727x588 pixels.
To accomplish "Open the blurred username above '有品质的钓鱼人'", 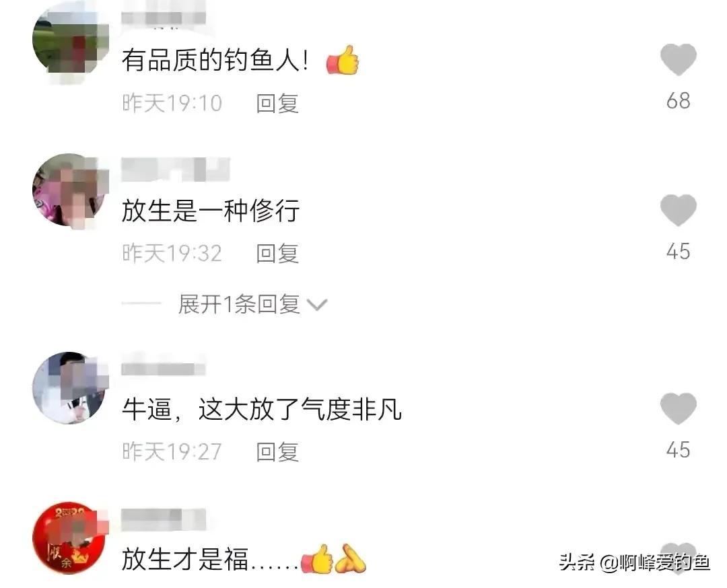I will (163, 17).
